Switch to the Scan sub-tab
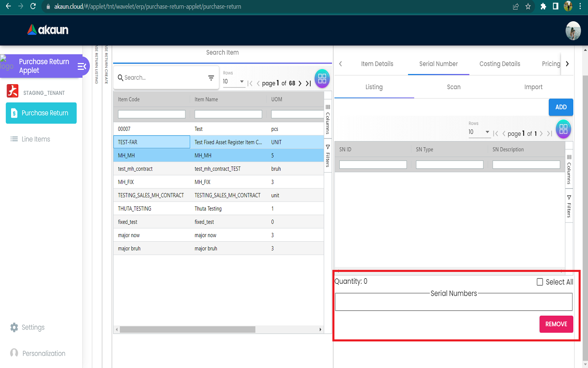 click(x=453, y=87)
